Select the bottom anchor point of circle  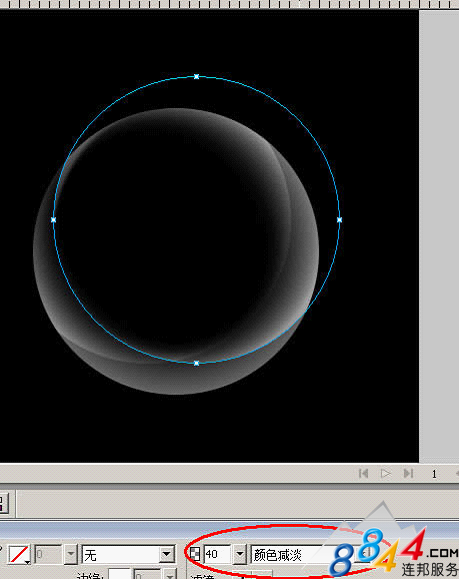[196, 363]
